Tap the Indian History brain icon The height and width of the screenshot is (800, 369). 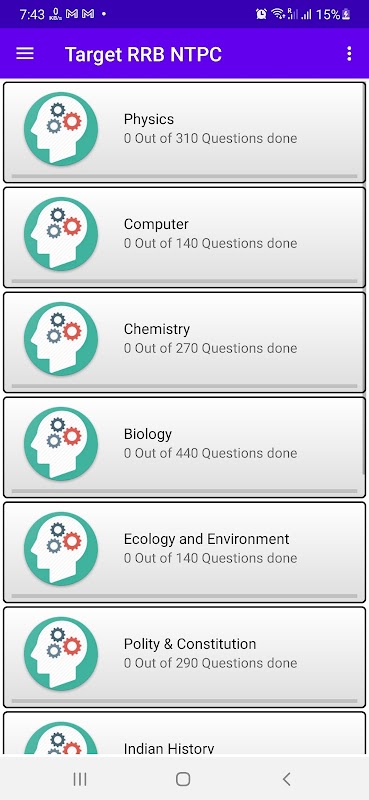coord(61,737)
